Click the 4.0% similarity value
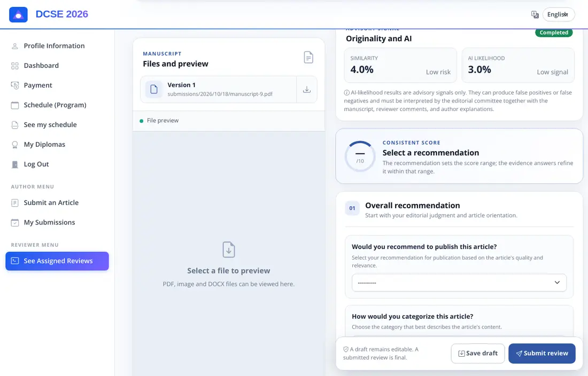 (362, 69)
